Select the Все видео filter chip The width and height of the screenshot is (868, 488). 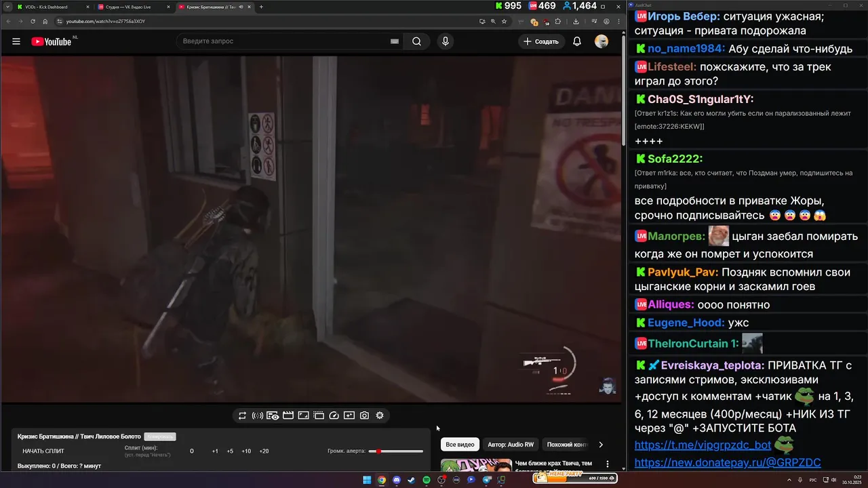[x=460, y=445]
